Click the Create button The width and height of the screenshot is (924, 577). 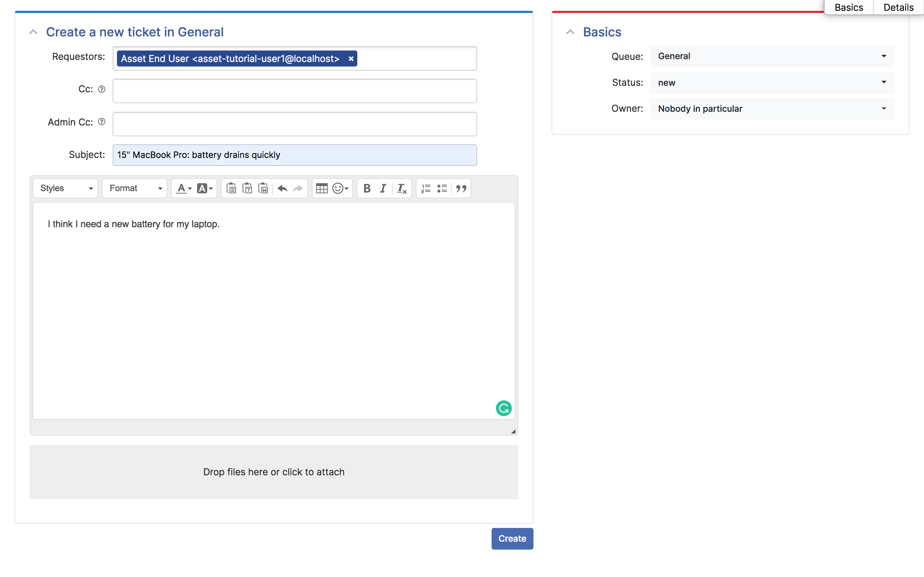512,538
